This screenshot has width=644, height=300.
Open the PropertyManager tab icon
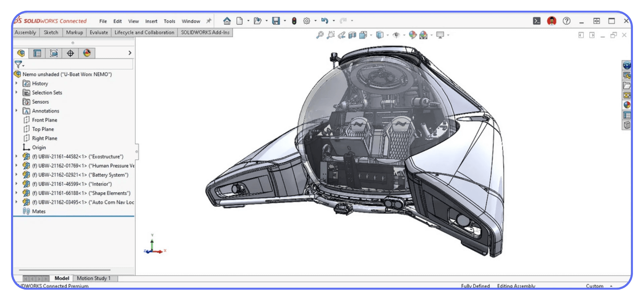point(37,53)
